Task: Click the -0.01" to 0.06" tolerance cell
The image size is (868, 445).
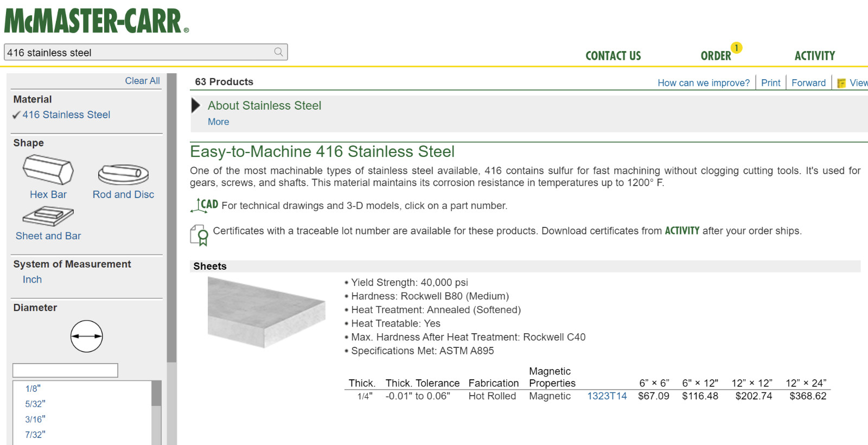Action: point(418,396)
